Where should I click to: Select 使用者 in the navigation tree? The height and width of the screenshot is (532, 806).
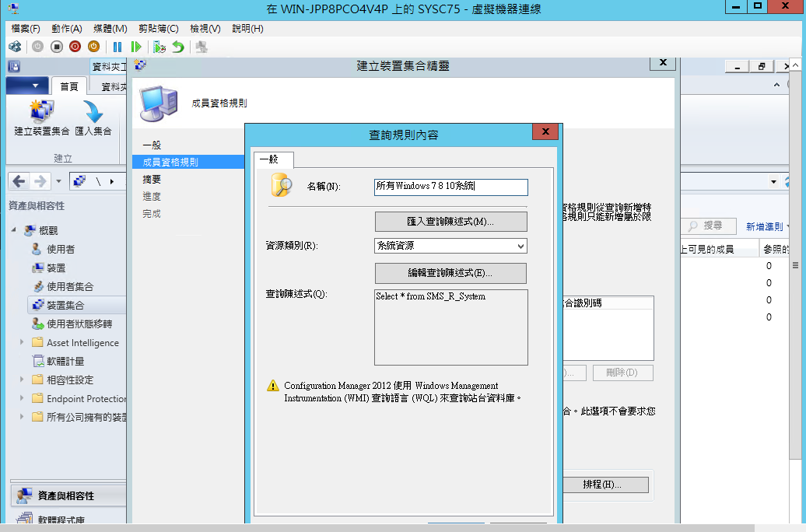[x=61, y=250]
